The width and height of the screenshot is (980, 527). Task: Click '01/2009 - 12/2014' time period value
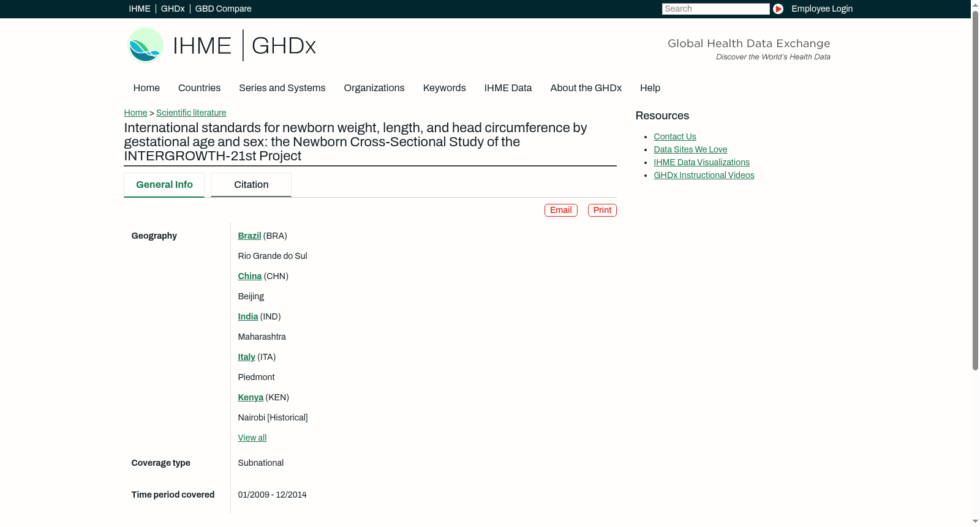point(273,495)
